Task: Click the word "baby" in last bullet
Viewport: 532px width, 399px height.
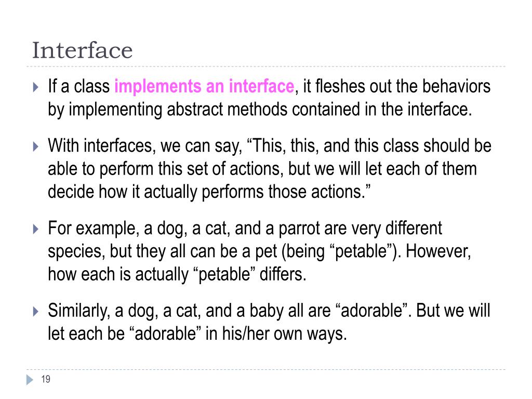Action: pyautogui.click(x=267, y=311)
